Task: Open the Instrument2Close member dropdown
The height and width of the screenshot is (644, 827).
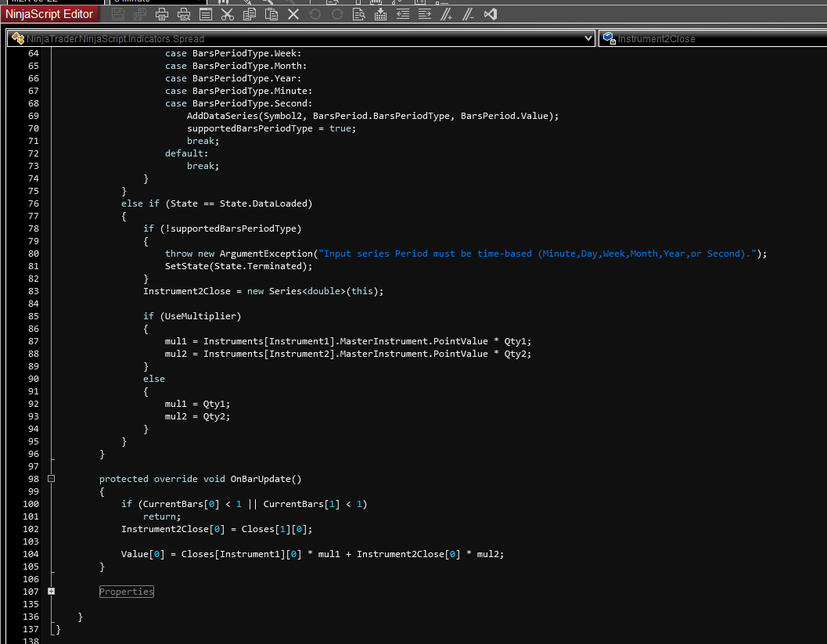Action: click(x=712, y=38)
